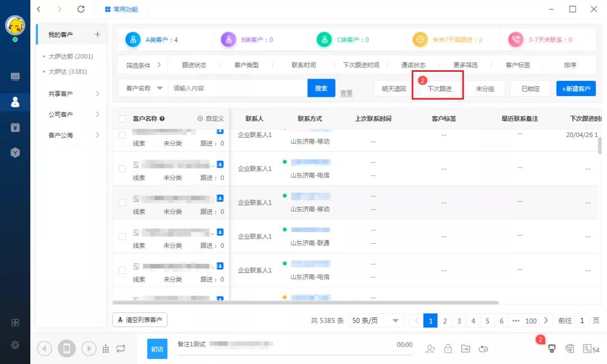Open group 大萨达 (3381)
Image resolution: width=607 pixels, height=364 pixels.
[67, 71]
